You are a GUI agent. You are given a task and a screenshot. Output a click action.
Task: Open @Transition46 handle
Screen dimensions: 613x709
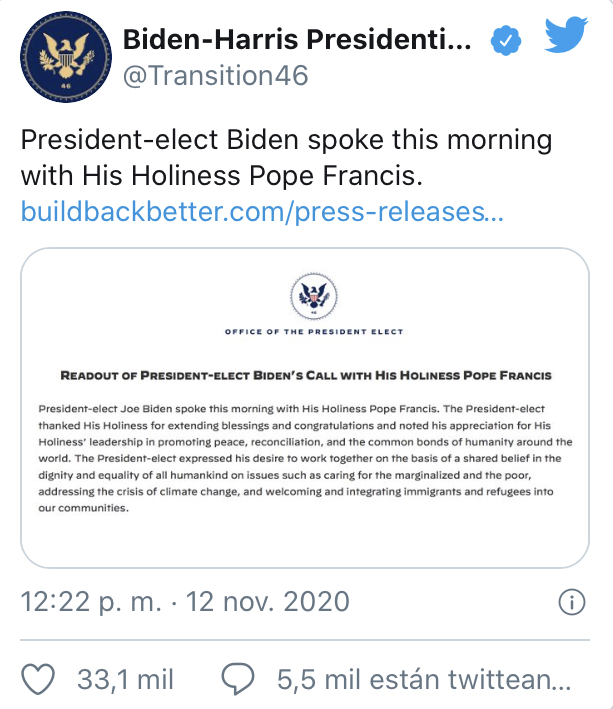[x=216, y=76]
